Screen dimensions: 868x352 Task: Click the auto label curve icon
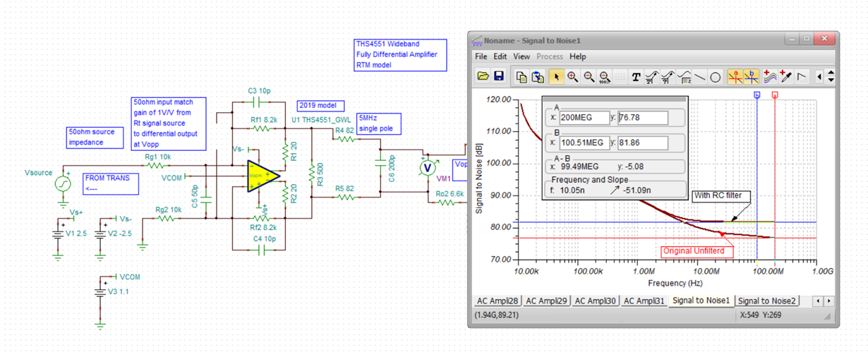pos(652,76)
